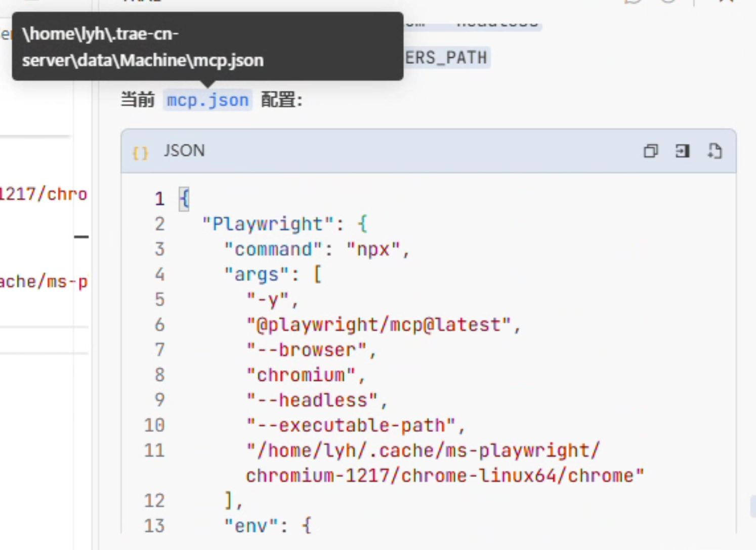This screenshot has height=550, width=756.
Task: Click the "--headless" argument on line 9
Action: click(x=312, y=400)
